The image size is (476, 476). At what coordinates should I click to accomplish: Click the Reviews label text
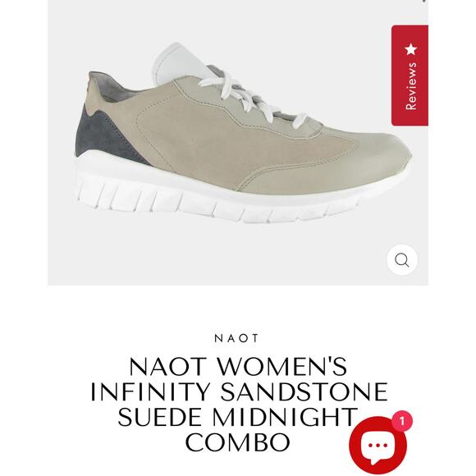click(x=410, y=86)
